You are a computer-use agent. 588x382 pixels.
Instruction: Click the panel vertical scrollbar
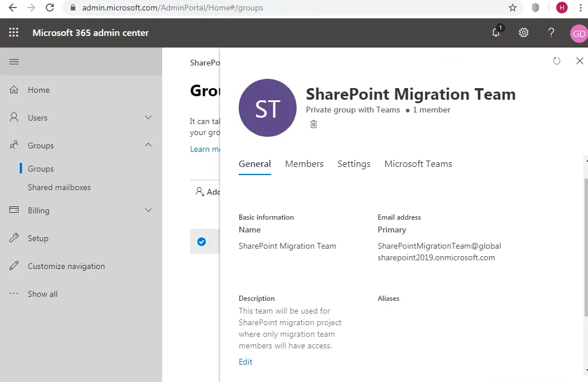[x=586, y=248]
